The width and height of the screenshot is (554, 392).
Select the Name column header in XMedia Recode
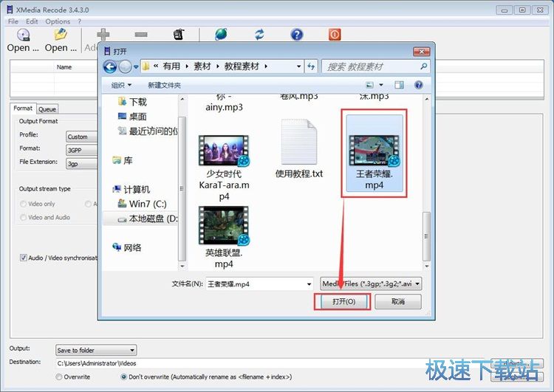(x=64, y=66)
